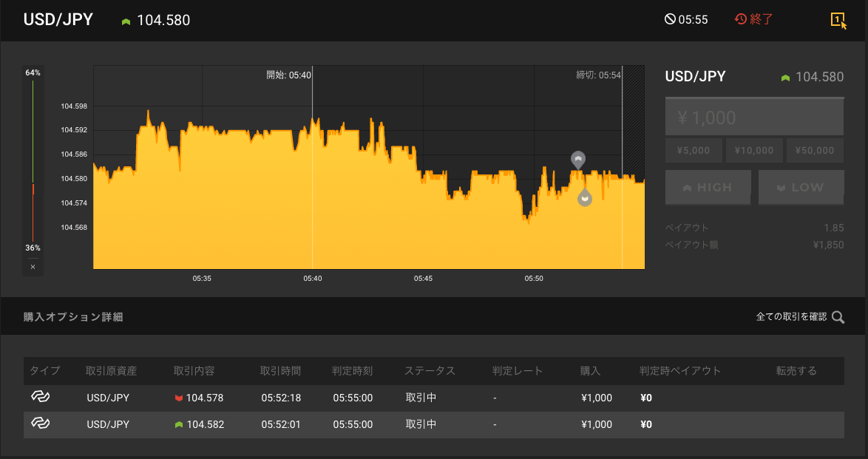868x459 pixels.
Task: Click the 締切: 05:54 deadline marker label
Action: point(598,75)
